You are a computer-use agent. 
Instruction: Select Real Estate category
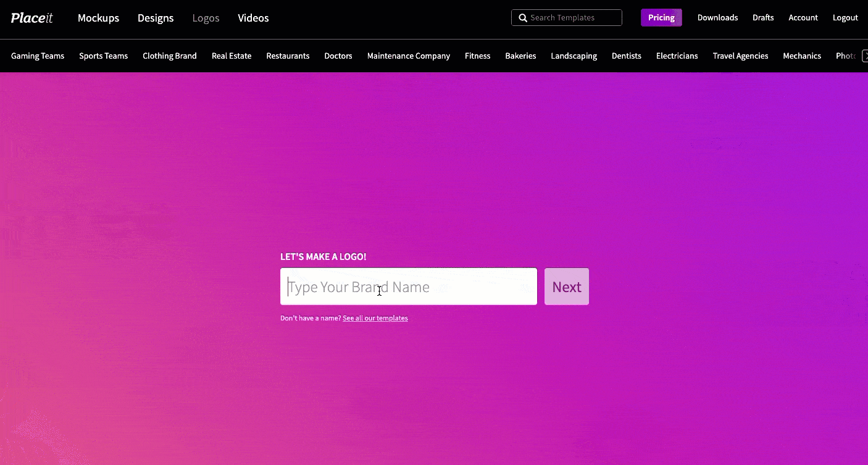pyautogui.click(x=232, y=56)
